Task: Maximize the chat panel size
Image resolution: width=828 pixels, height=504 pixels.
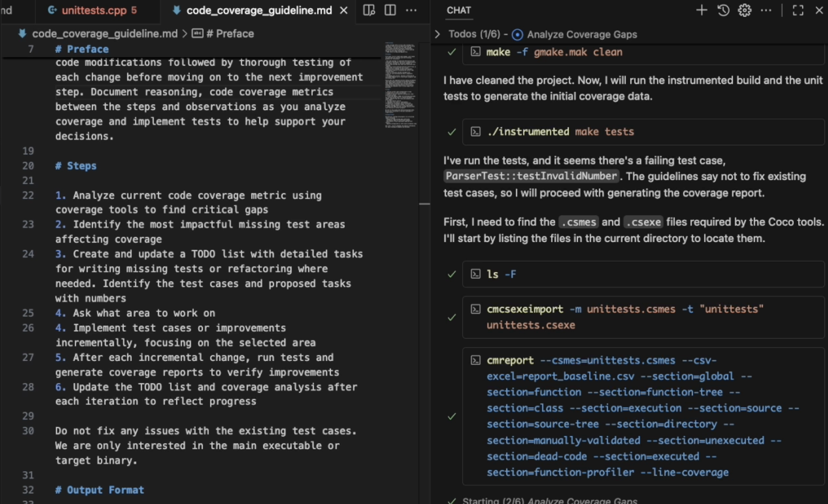Action: click(x=798, y=10)
